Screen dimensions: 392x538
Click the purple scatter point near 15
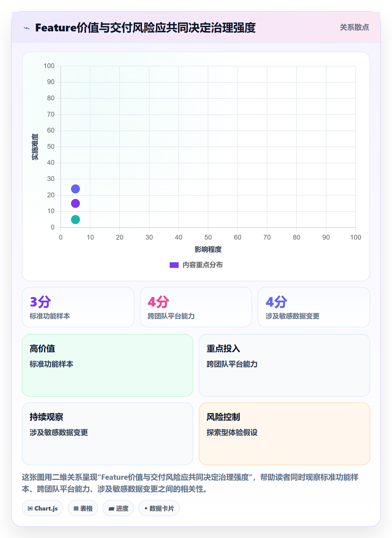click(x=75, y=203)
